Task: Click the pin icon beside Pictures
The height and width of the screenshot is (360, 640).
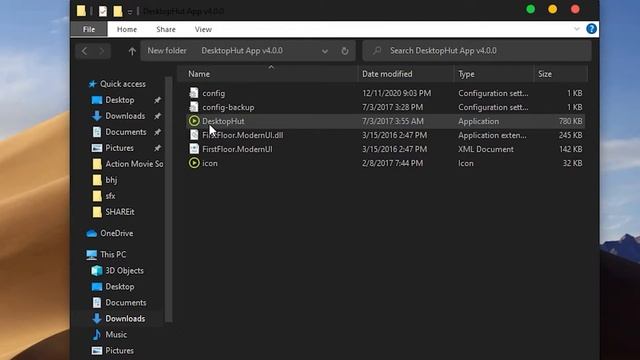Action: pos(157,148)
